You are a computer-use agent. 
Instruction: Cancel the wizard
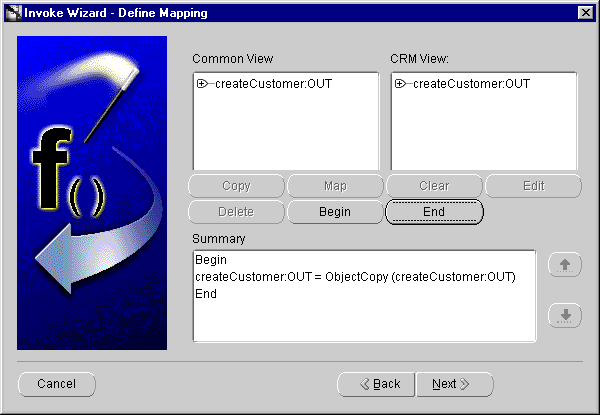click(57, 384)
